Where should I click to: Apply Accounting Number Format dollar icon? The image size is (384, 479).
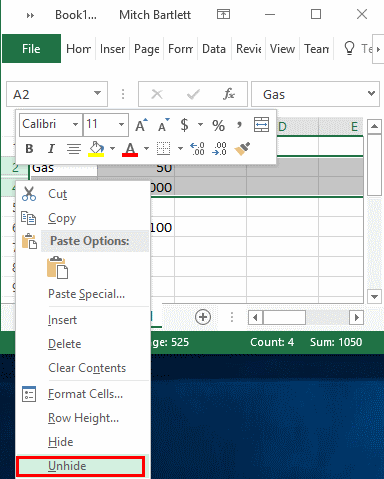click(x=184, y=125)
